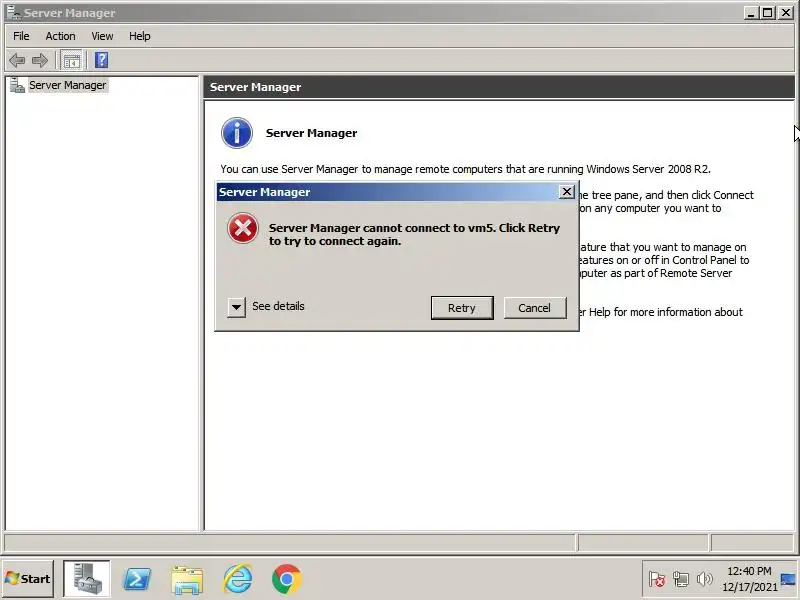
Task: Toggle the Show/Hide Console Tree icon
Action: pos(71,61)
